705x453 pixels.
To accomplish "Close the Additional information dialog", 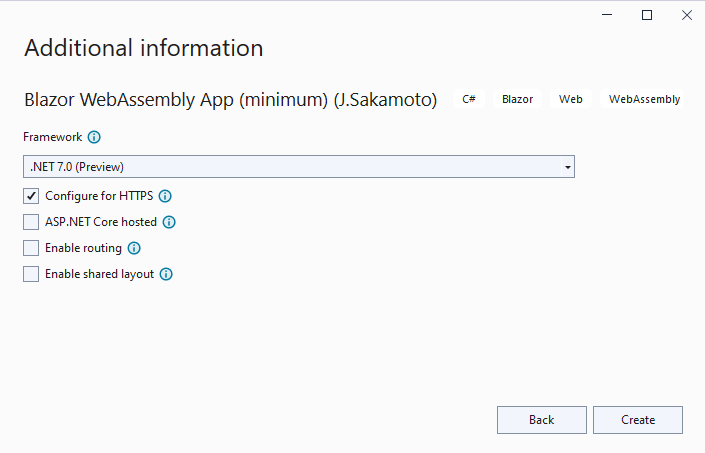I will 685,15.
